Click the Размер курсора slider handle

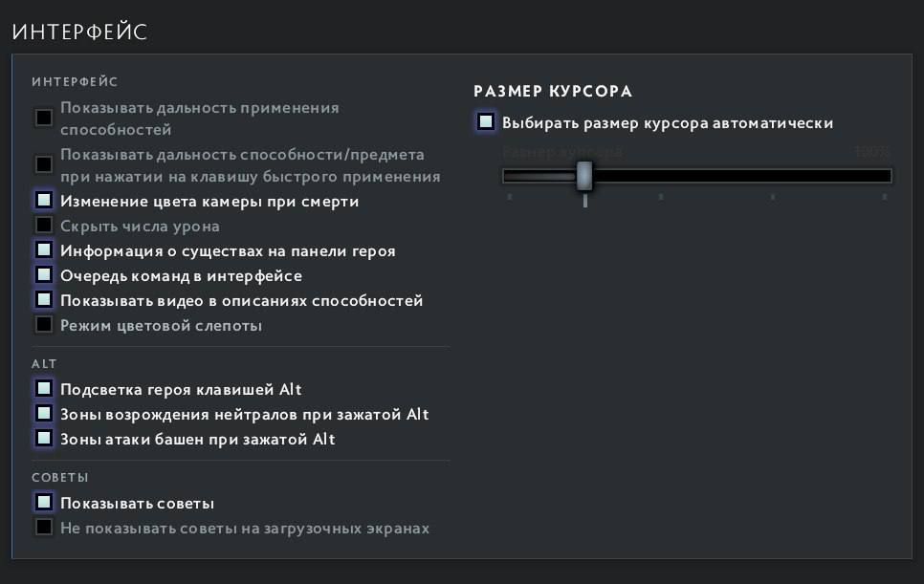(584, 176)
